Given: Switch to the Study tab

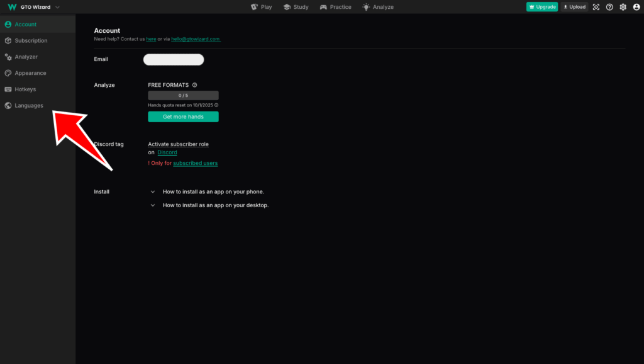Looking at the screenshot, I should click(x=296, y=7).
